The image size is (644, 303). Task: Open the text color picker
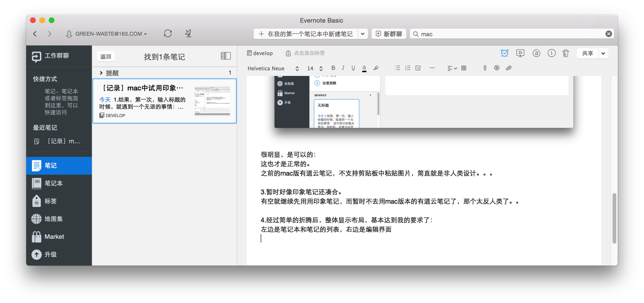tap(364, 68)
